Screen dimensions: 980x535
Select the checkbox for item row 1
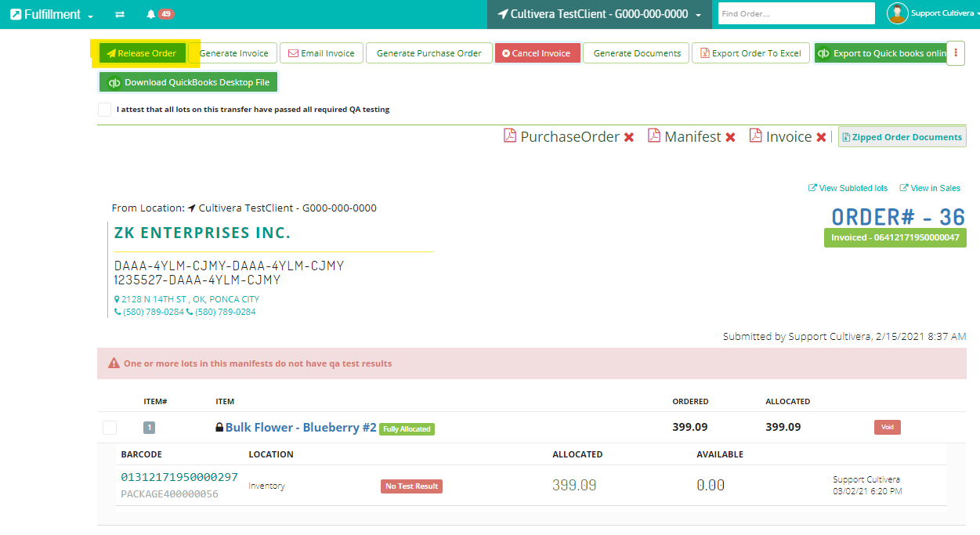tap(110, 428)
